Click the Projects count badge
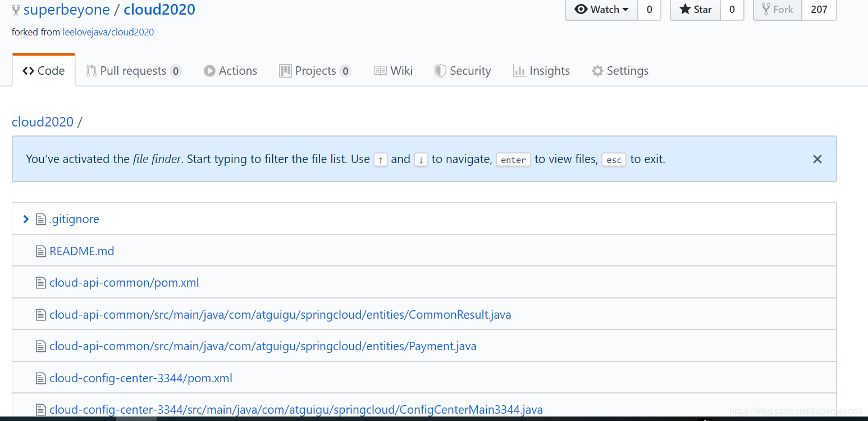868x421 pixels. click(x=345, y=71)
